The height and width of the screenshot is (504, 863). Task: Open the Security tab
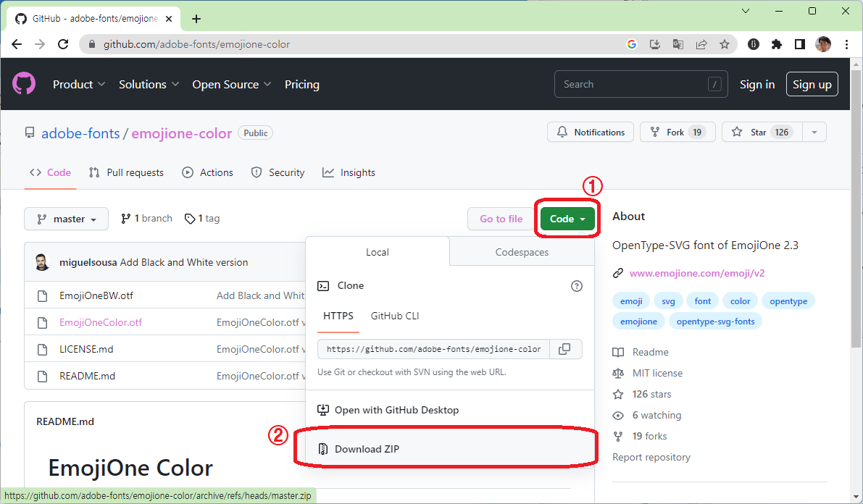point(278,173)
